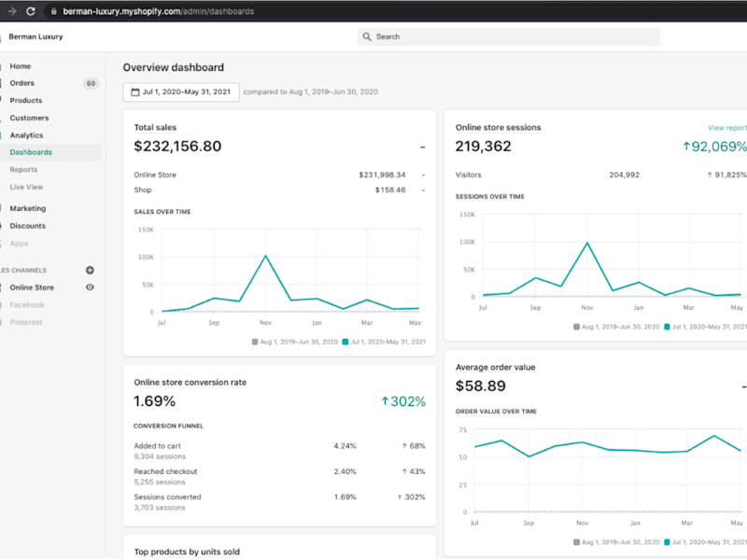
Task: Open the Products section
Action: coord(26,101)
